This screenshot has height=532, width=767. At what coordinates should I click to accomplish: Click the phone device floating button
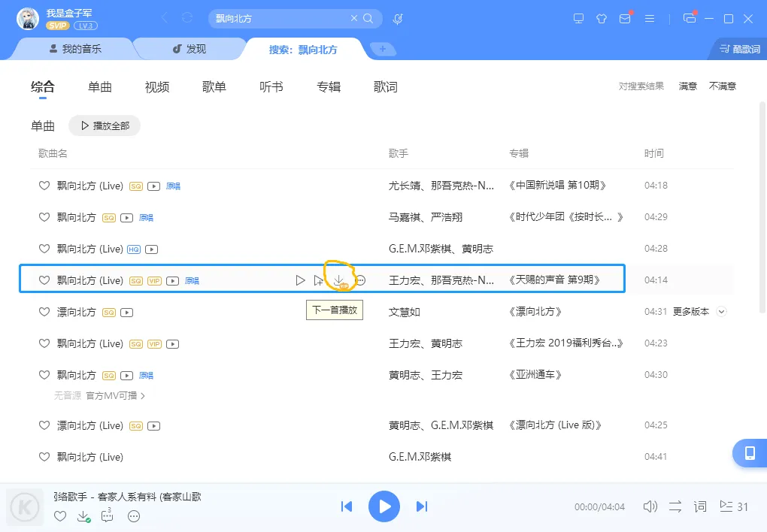(750, 453)
